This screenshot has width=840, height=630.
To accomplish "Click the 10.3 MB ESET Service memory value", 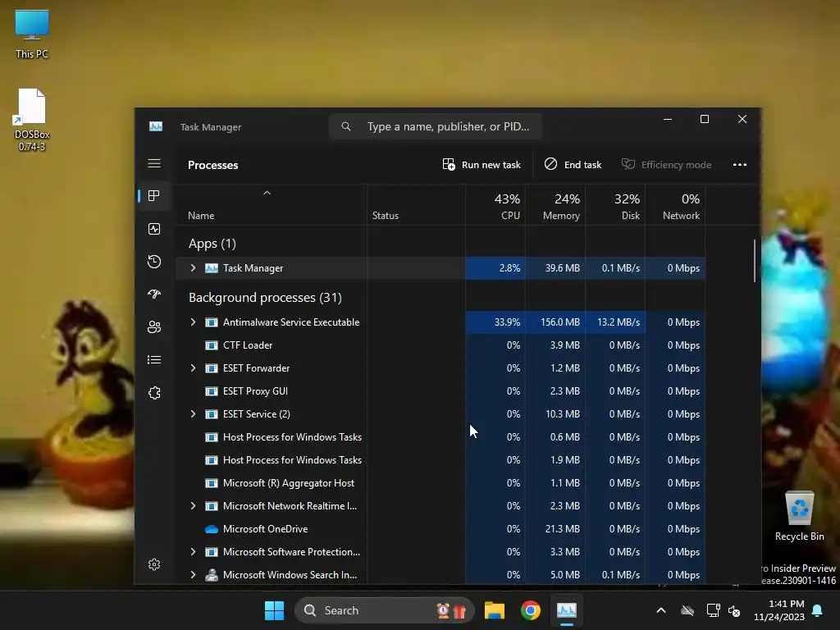I will 563,414.
